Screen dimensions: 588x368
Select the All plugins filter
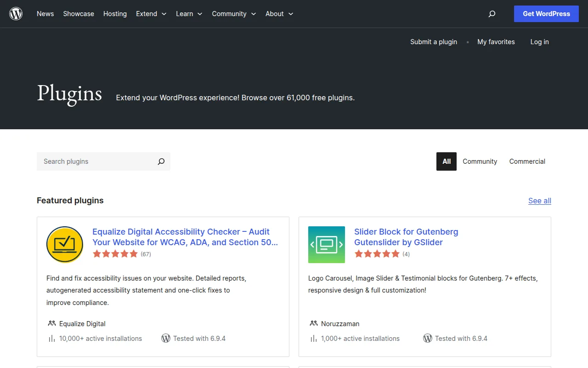point(446,161)
